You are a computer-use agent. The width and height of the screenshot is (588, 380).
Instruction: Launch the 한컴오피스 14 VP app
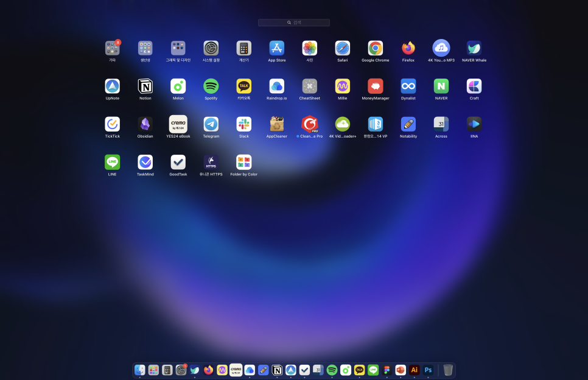pos(376,124)
